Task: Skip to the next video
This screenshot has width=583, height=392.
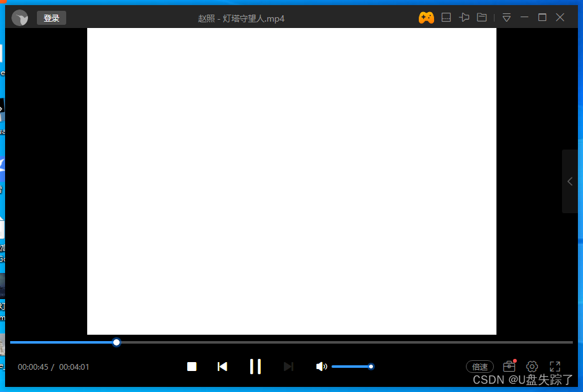Action: [288, 367]
